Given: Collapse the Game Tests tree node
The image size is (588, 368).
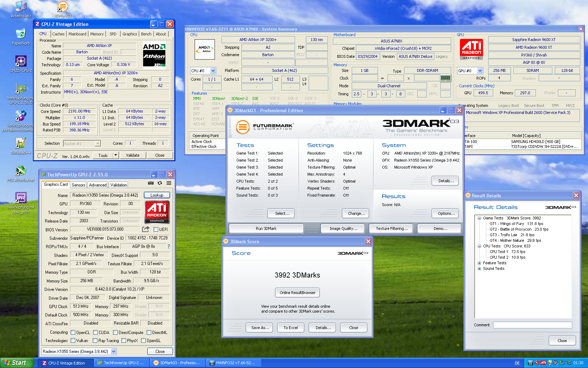Looking at the screenshot, I should (479, 218).
